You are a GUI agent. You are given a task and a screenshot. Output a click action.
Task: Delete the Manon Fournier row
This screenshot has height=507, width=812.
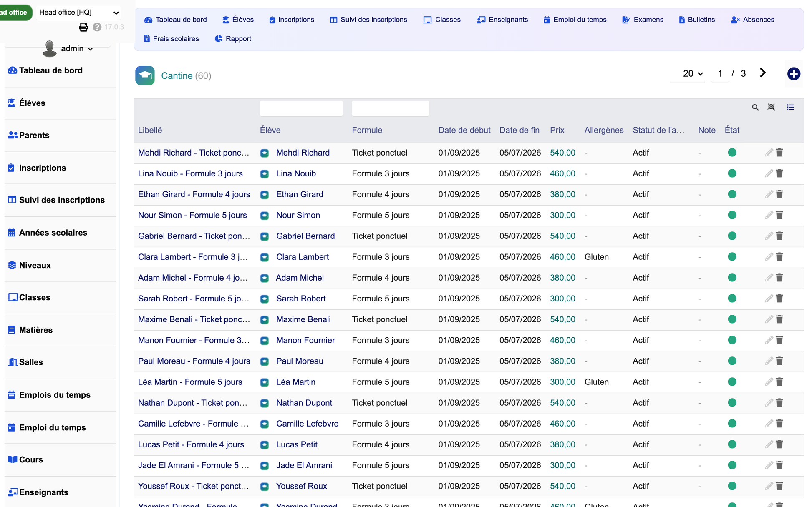pos(779,340)
